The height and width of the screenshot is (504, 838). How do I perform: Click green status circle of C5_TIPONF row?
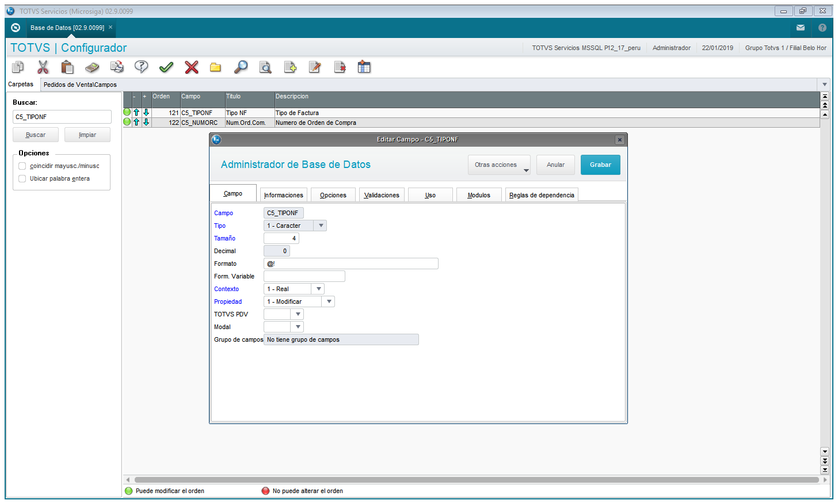(127, 112)
